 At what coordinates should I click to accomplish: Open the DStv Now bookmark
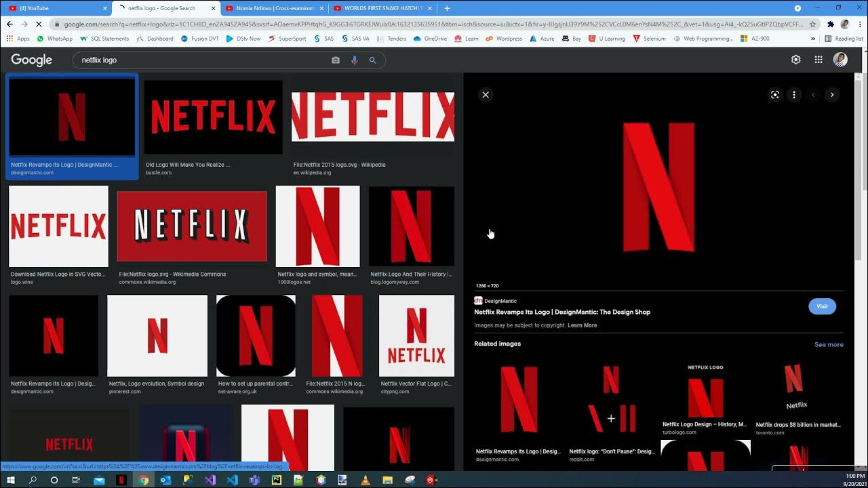click(243, 39)
